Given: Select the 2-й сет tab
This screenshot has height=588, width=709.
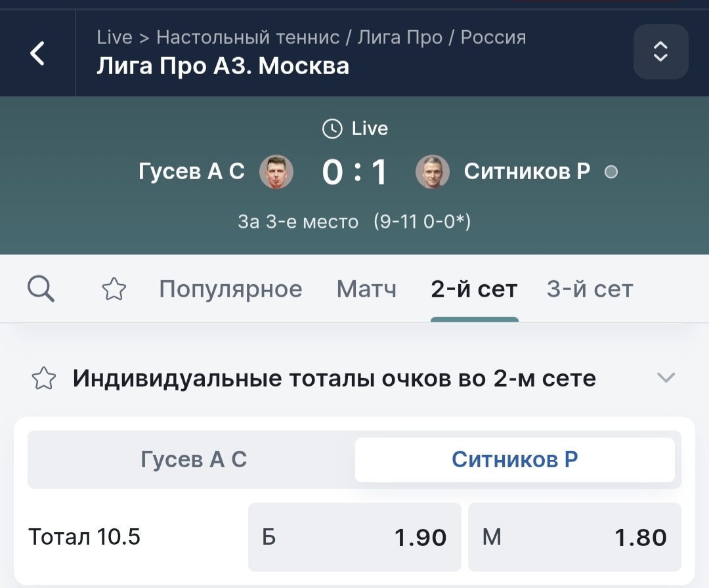Looking at the screenshot, I should click(x=474, y=289).
